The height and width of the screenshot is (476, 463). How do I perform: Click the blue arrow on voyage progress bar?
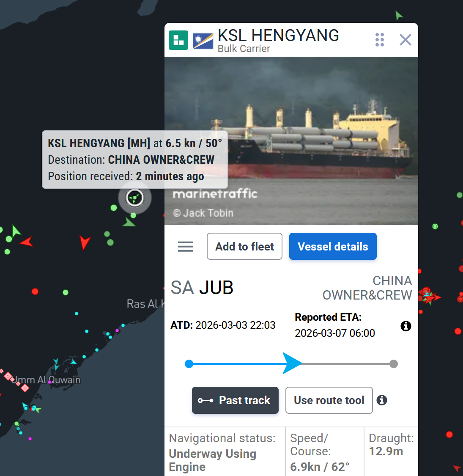[x=292, y=363]
